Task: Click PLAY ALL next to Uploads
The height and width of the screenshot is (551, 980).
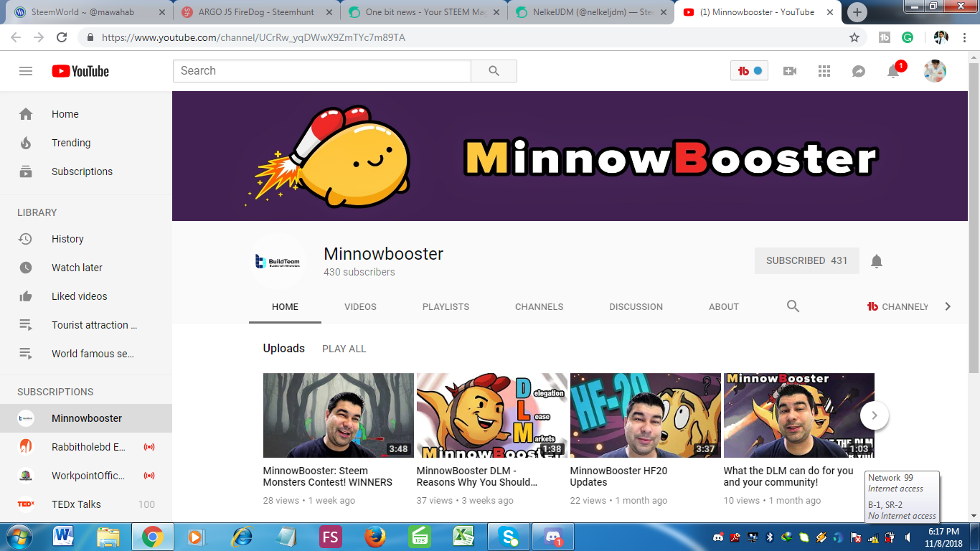Action: (x=344, y=349)
